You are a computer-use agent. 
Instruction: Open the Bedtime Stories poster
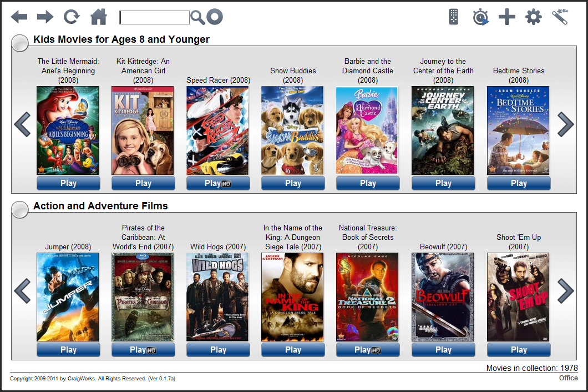click(x=518, y=130)
